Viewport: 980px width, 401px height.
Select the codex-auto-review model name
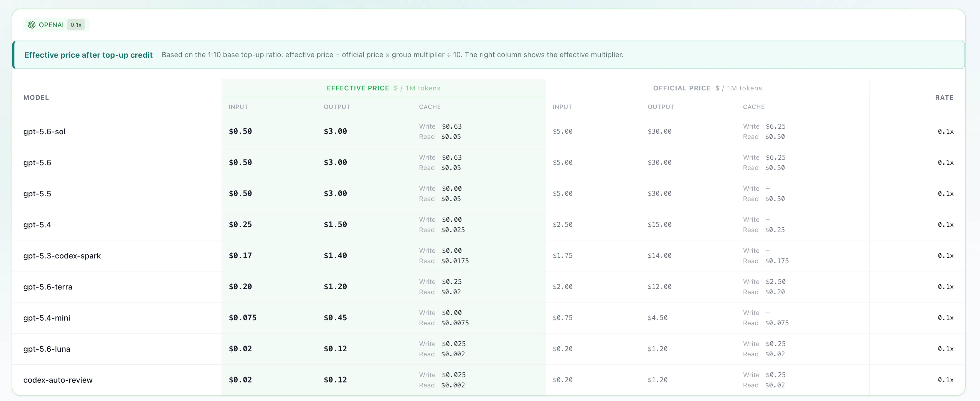point(58,380)
